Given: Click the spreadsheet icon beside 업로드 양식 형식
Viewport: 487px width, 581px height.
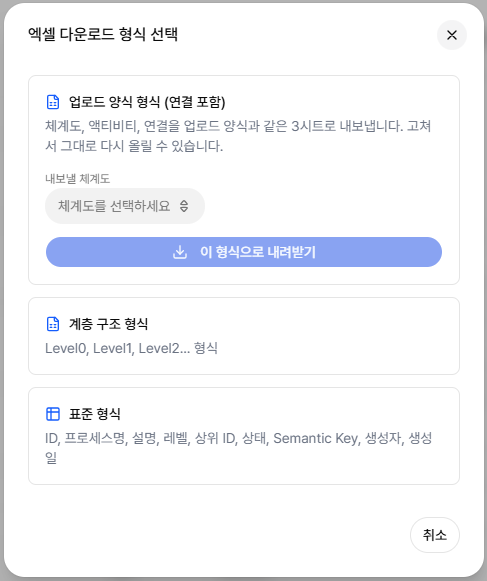Looking at the screenshot, I should tap(53, 102).
